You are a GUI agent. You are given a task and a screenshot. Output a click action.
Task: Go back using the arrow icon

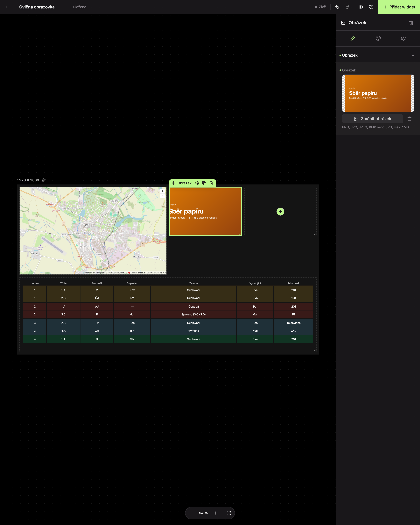click(x=7, y=7)
